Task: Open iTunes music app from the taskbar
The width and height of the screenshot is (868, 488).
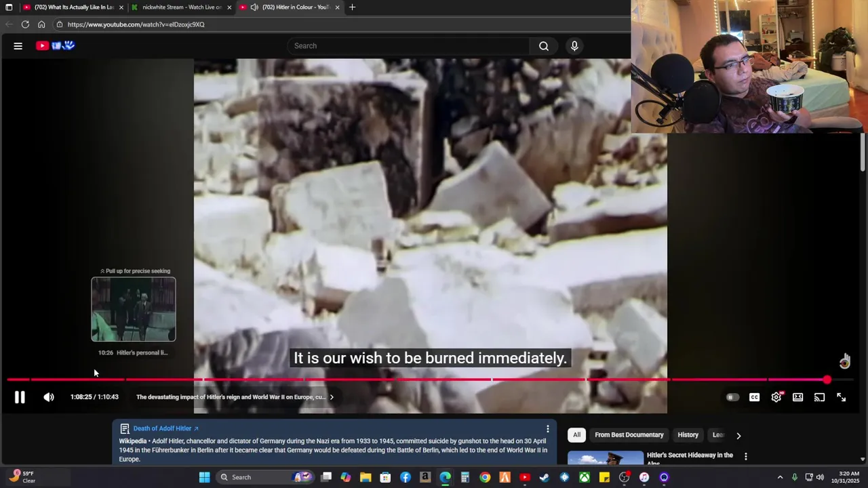Action: [x=644, y=477]
